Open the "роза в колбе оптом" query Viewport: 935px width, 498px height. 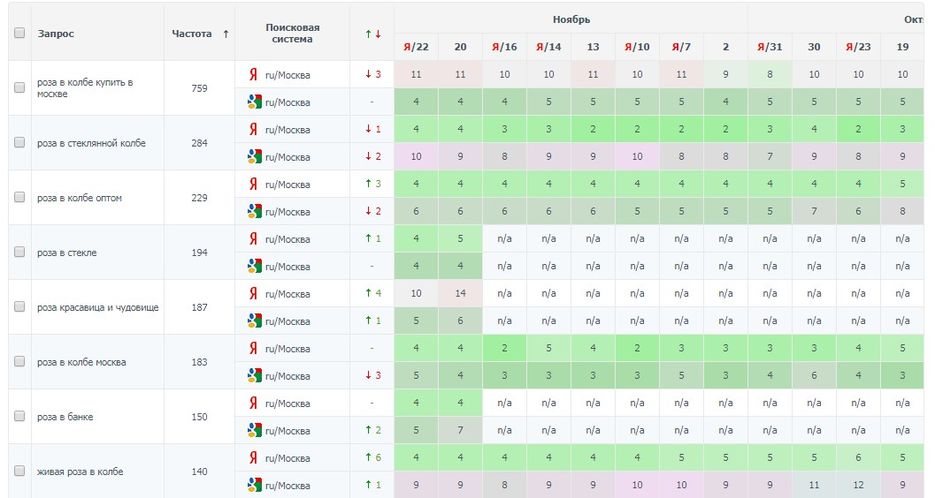(80, 198)
